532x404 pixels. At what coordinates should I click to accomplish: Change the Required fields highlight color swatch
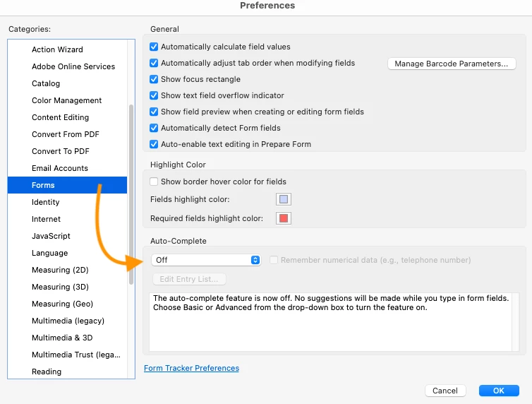284,218
